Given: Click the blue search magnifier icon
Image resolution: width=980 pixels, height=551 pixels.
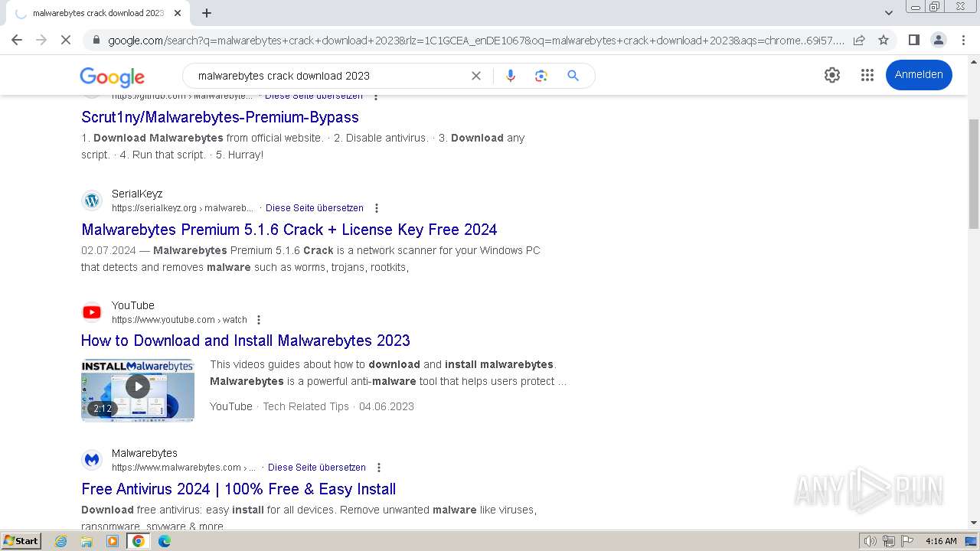Looking at the screenshot, I should coord(573,76).
